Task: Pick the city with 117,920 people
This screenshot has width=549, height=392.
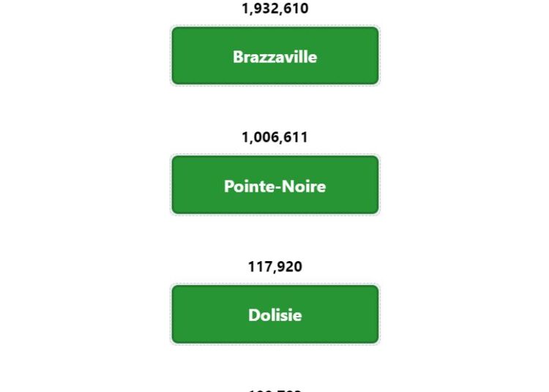Action: (274, 314)
